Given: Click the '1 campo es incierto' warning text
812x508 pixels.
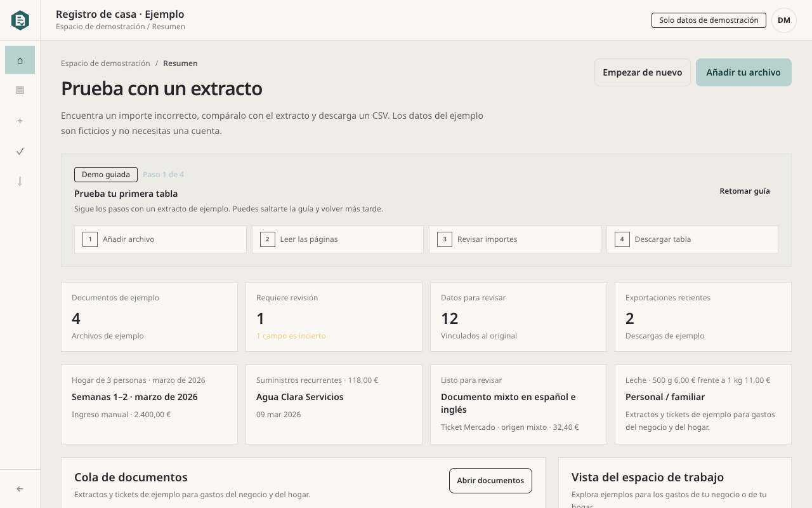Looking at the screenshot, I should point(291,336).
